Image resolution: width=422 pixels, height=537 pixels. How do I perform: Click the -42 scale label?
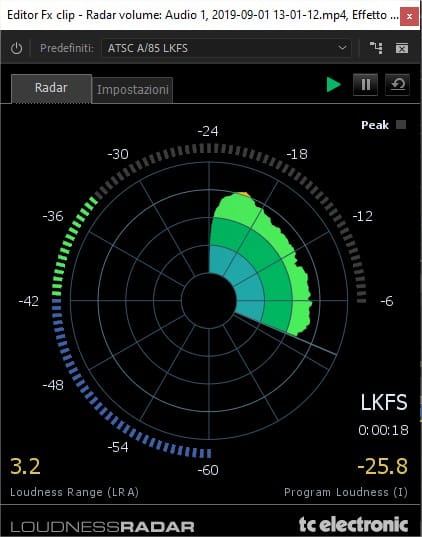coord(29,301)
